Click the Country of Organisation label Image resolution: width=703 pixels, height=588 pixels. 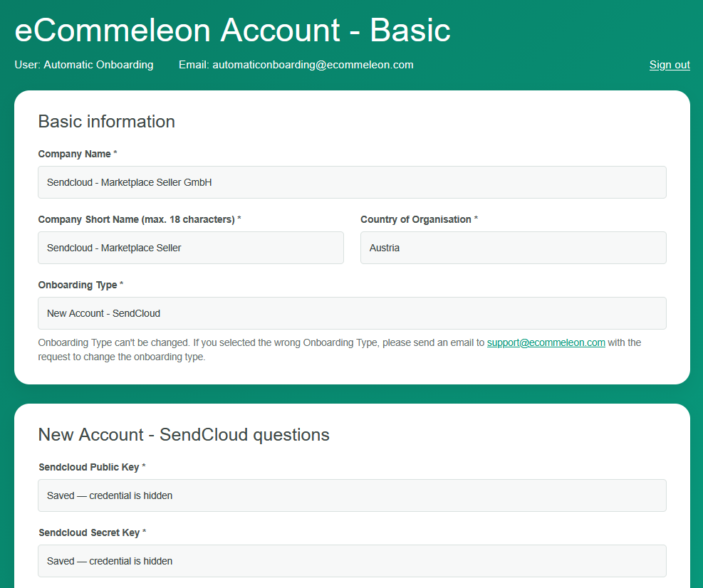point(420,219)
